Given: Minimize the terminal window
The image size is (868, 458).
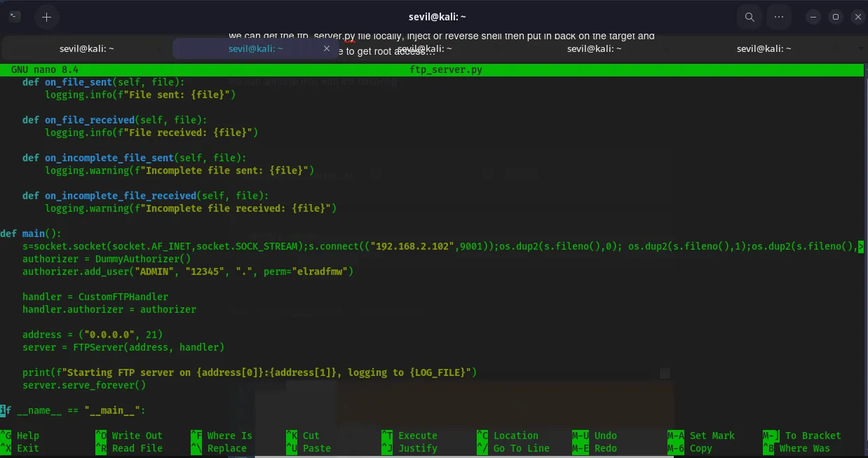Looking at the screenshot, I should (x=813, y=17).
